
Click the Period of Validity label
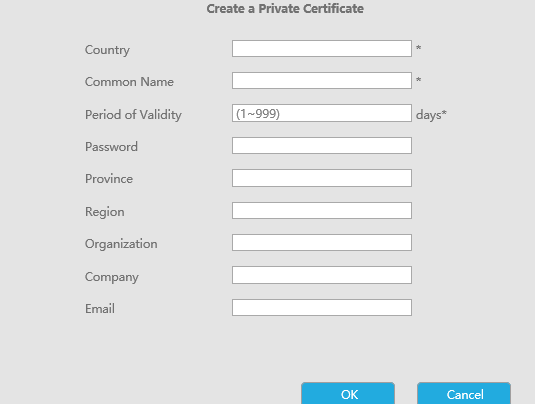133,115
